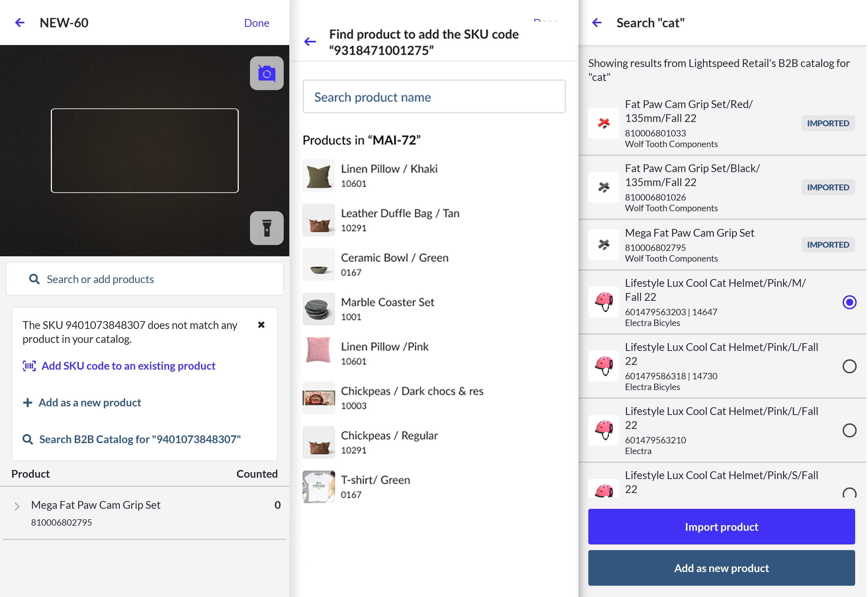Click back arrow on Find product panel
This screenshot has height=597, width=868.
310,42
